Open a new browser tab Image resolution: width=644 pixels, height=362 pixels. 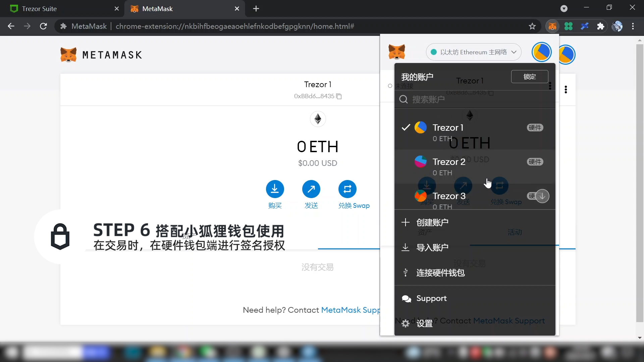pos(256,9)
